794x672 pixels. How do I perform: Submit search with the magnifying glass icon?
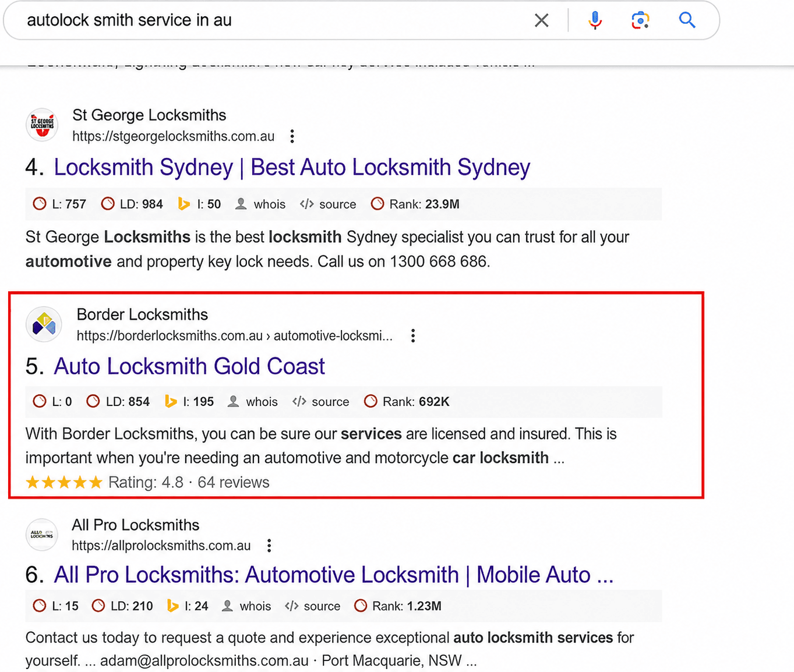687,20
